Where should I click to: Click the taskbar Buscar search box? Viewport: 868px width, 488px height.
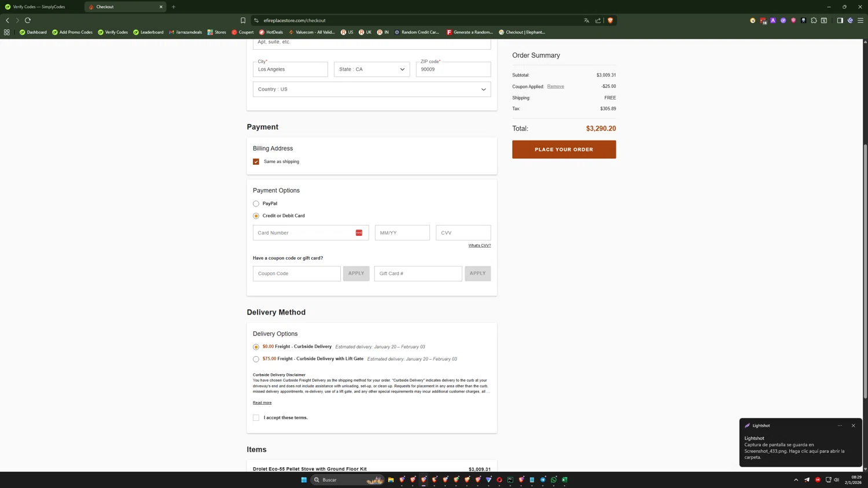(347, 479)
